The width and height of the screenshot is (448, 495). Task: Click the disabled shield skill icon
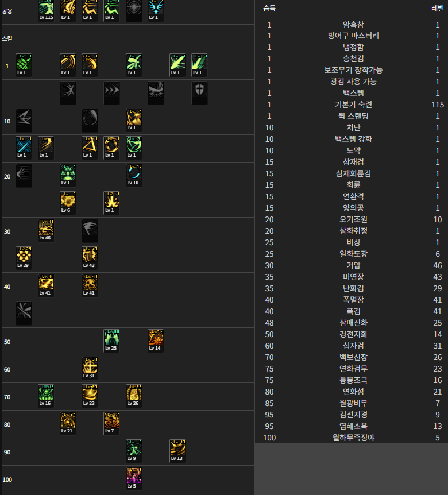pos(199,93)
